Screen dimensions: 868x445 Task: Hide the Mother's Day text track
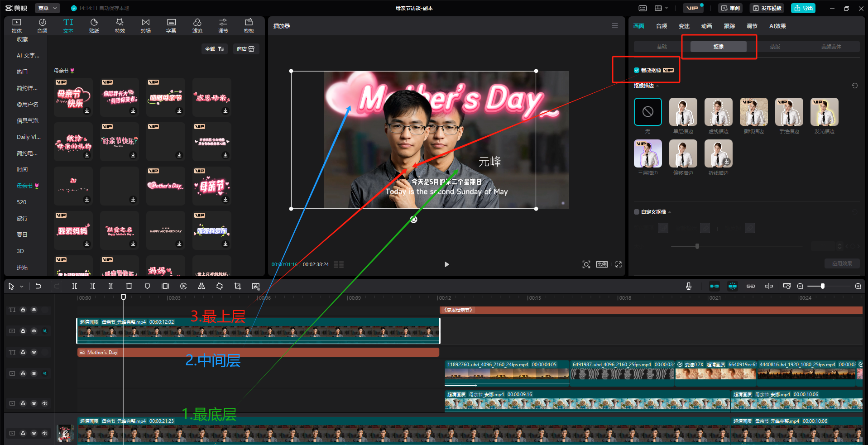click(x=34, y=352)
